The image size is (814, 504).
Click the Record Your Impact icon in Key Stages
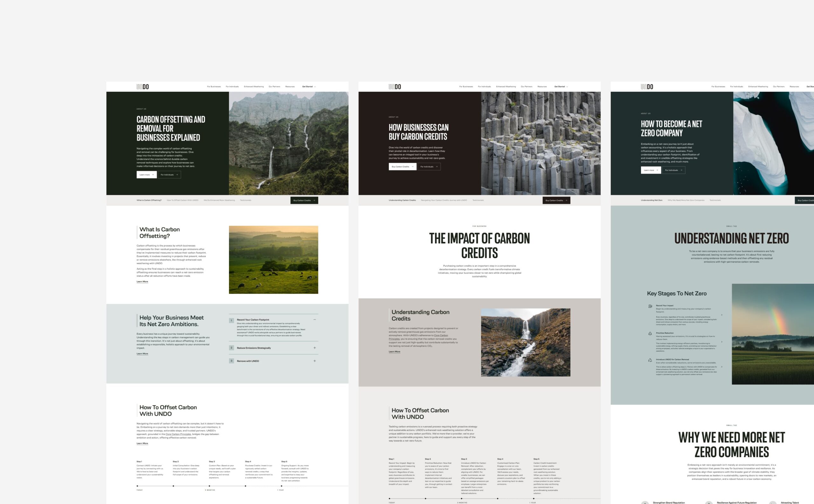coord(650,306)
